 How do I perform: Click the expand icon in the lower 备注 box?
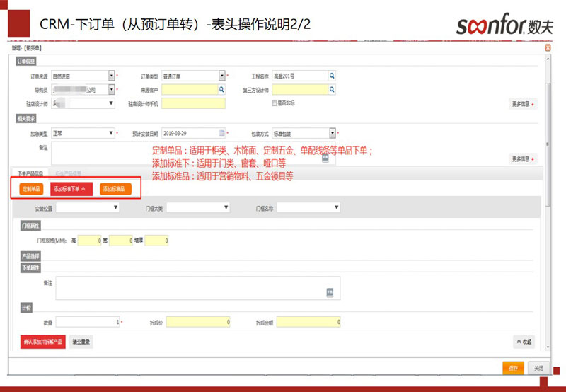(x=329, y=292)
